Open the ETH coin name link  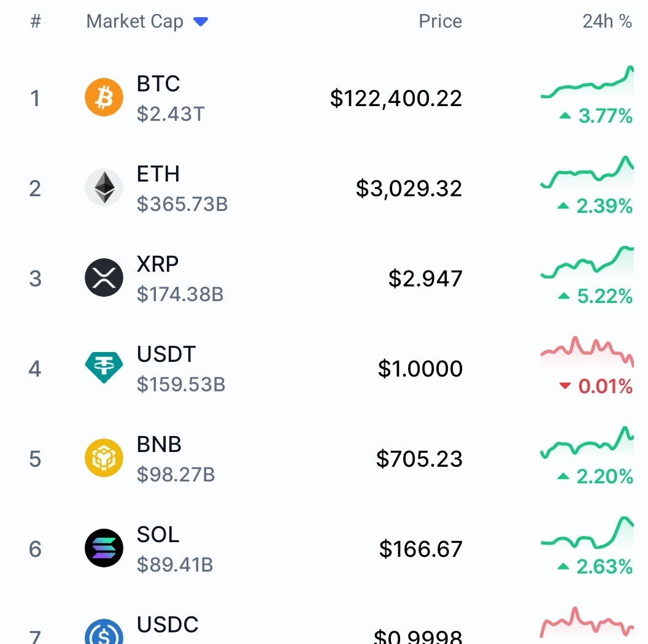tap(158, 174)
